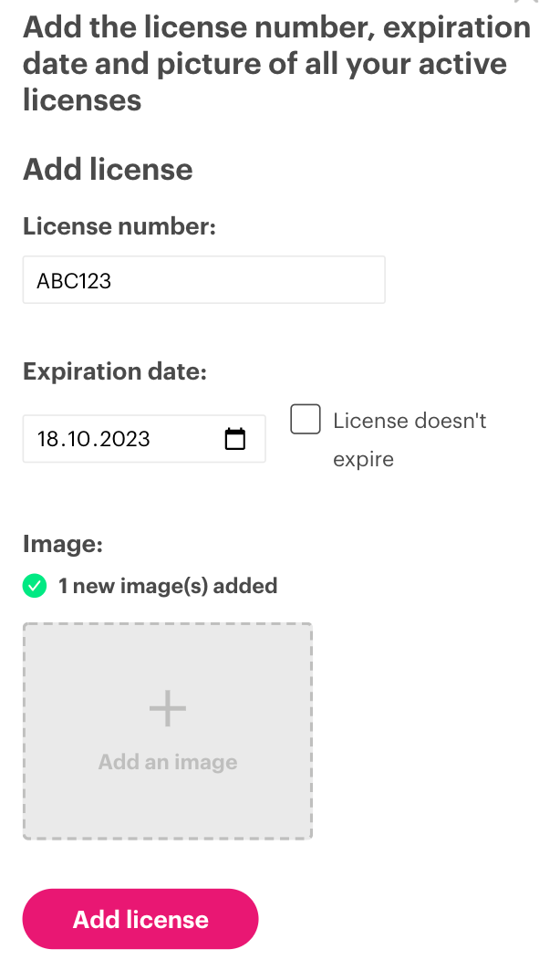Click the "Add license" section heading
Viewport: 560px width, 960px height.
pos(108,170)
